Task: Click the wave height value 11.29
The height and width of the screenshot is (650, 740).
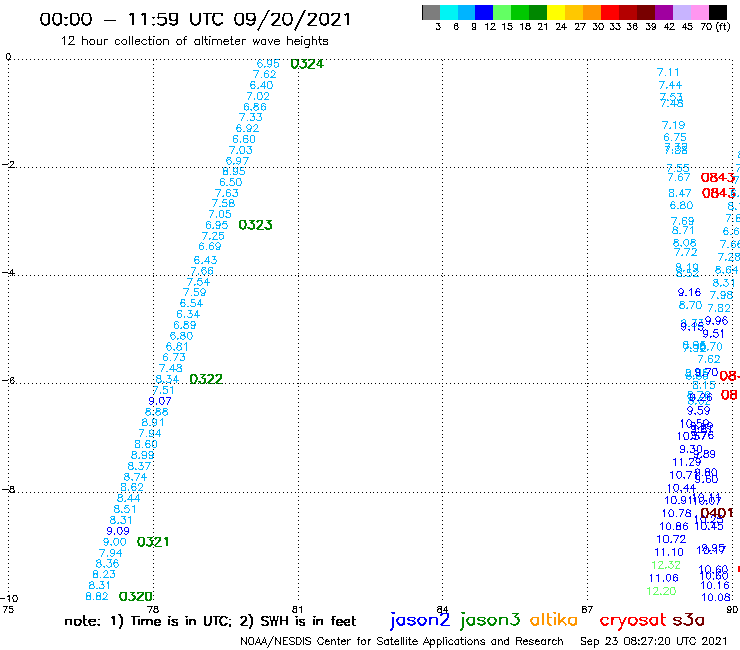Action: [687, 462]
